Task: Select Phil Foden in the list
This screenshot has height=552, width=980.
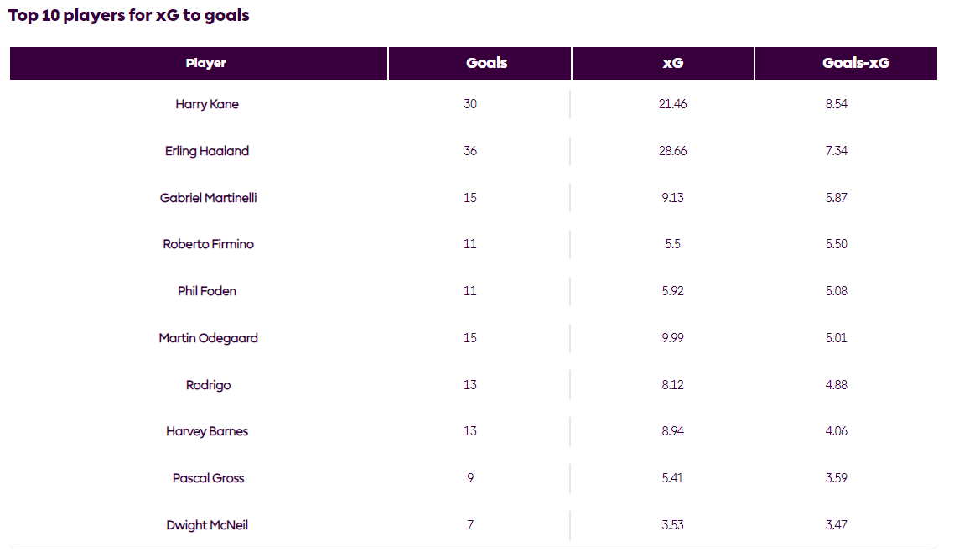Action: tap(207, 291)
